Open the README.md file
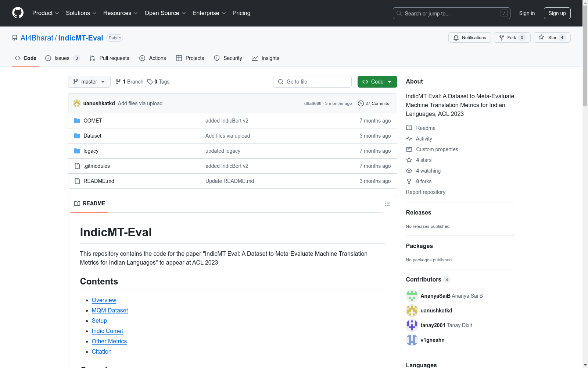This screenshot has height=368, width=588. (99, 181)
